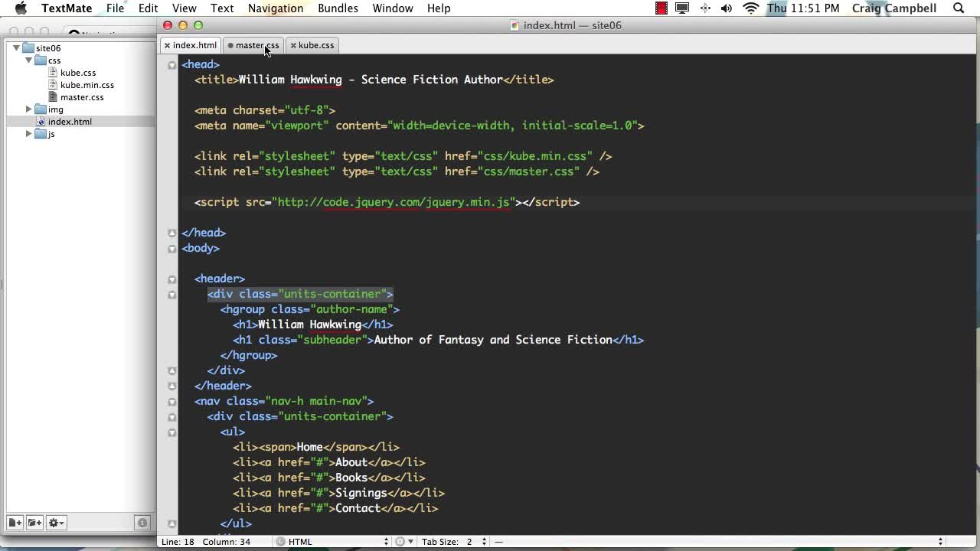Expand the img folder
980x551 pixels.
(29, 109)
